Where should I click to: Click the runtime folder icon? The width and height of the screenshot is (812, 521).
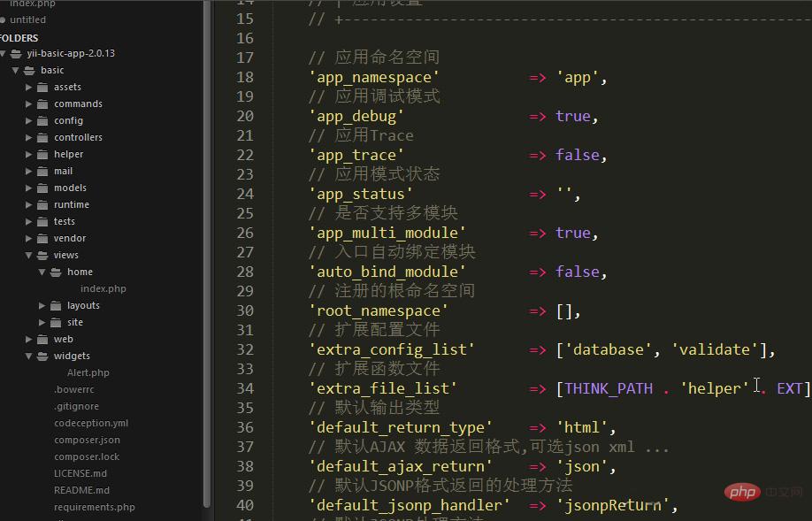(x=42, y=204)
